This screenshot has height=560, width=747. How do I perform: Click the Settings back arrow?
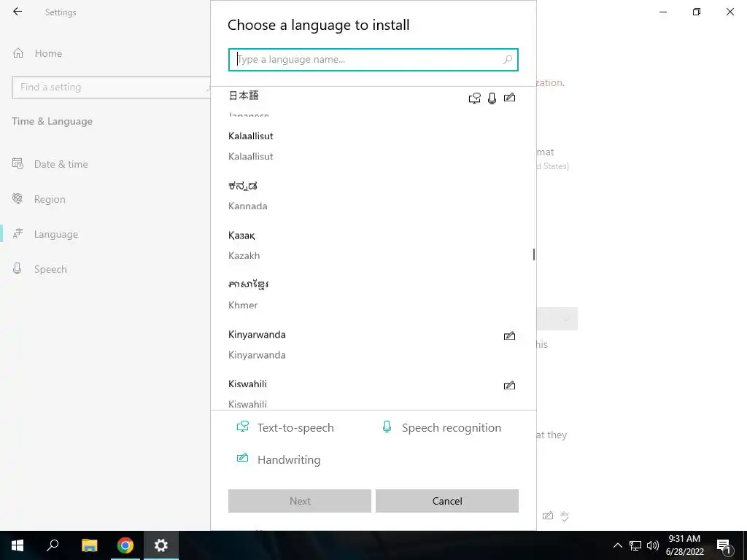(x=18, y=12)
